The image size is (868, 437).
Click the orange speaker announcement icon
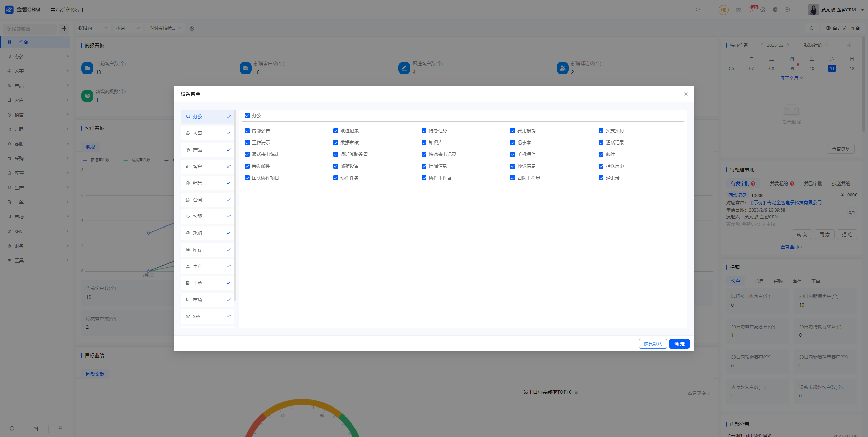pos(724,10)
